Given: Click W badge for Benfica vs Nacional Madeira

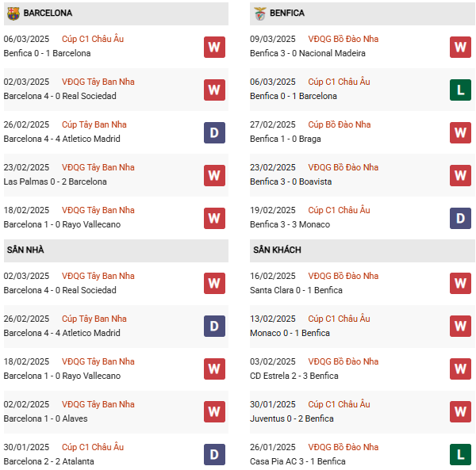Looking at the screenshot, I should (460, 47).
